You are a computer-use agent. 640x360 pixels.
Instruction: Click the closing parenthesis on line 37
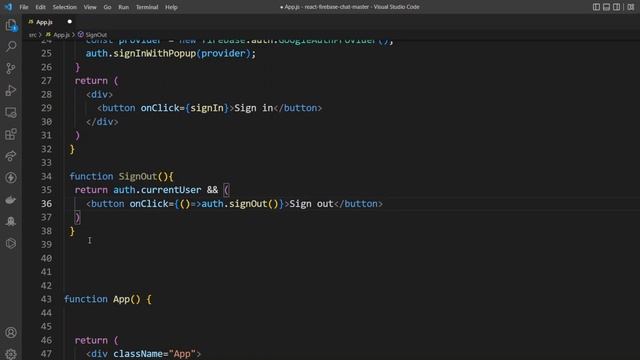[x=78, y=217]
